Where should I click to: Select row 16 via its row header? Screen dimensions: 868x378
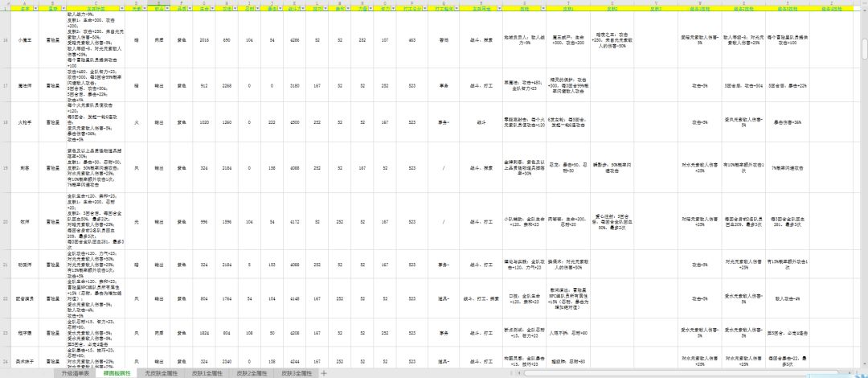coord(5,40)
